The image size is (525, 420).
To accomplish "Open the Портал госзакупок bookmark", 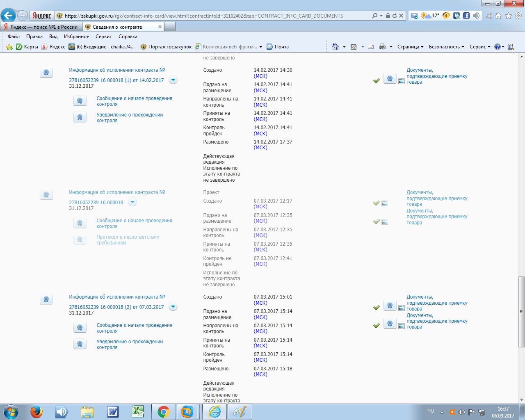I will (x=169, y=47).
